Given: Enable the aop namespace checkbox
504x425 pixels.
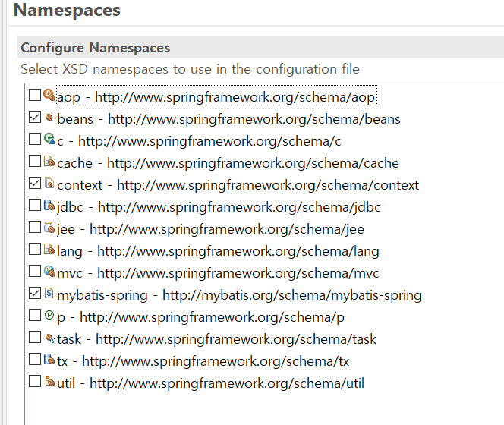Looking at the screenshot, I should [35, 95].
